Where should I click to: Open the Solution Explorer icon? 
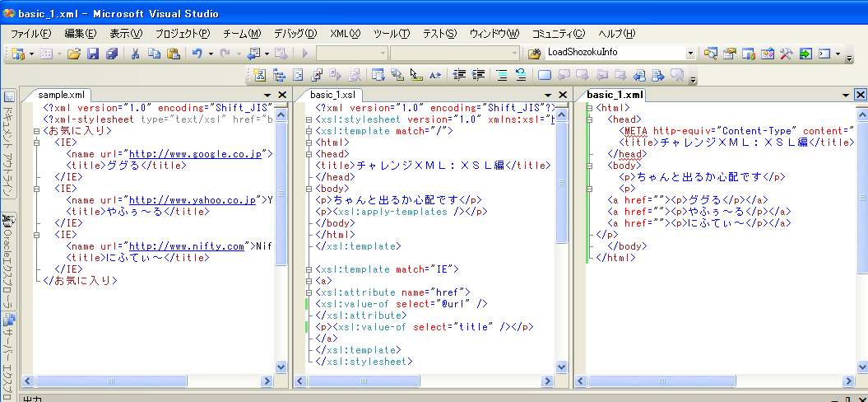coord(711,54)
